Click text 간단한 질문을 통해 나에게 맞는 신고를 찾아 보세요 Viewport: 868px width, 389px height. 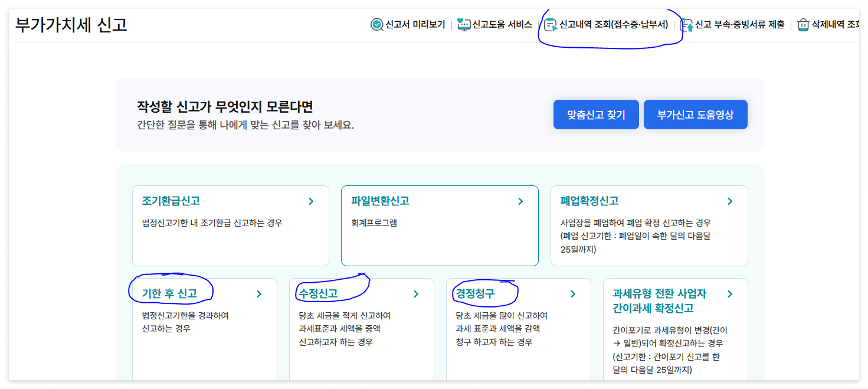pos(245,125)
